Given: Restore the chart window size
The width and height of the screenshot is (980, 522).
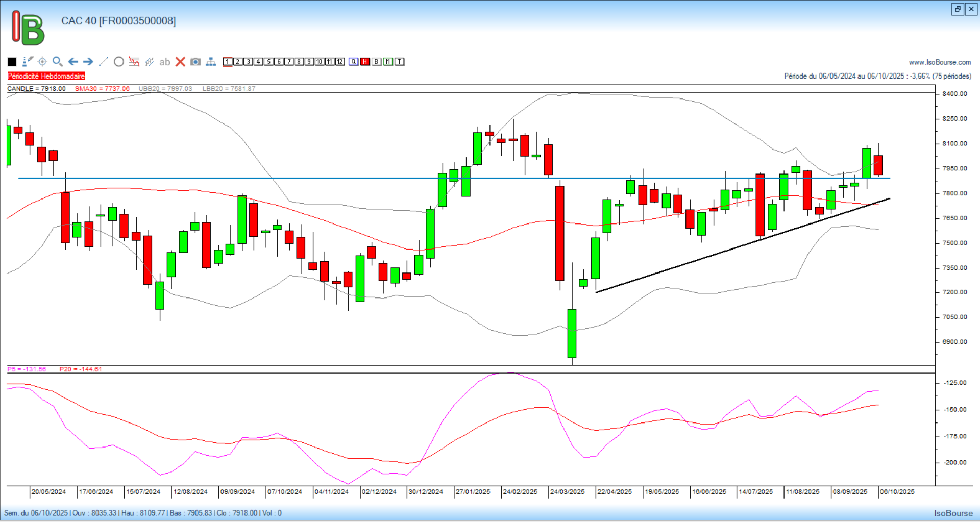Looking at the screenshot, I should [x=958, y=9].
